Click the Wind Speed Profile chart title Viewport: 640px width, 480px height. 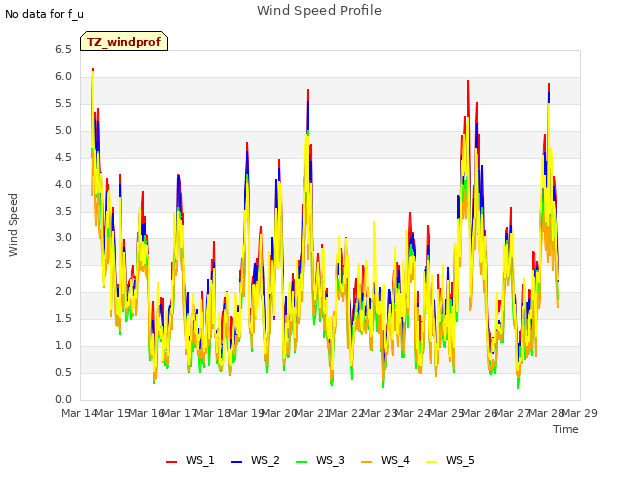click(x=319, y=11)
